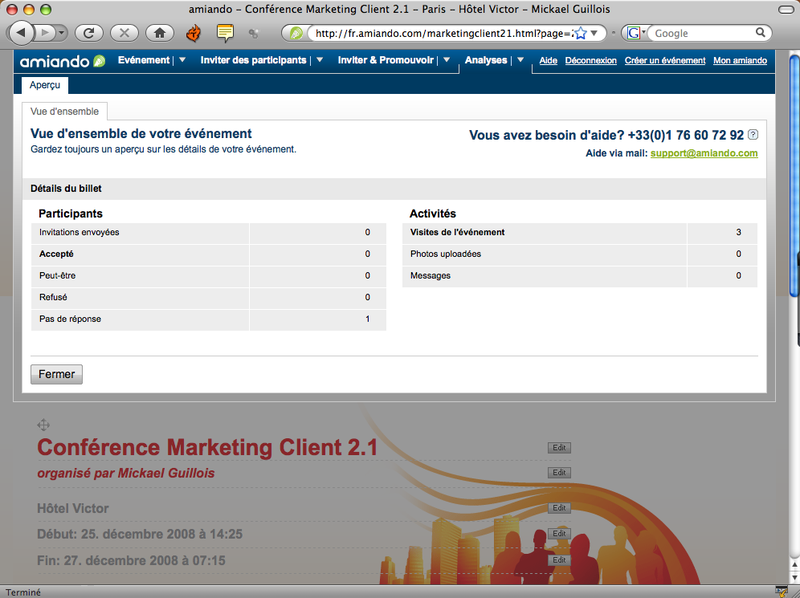Viewport: 800px width, 598px height.
Task: Click the Peut-être row label
Action: 57,276
